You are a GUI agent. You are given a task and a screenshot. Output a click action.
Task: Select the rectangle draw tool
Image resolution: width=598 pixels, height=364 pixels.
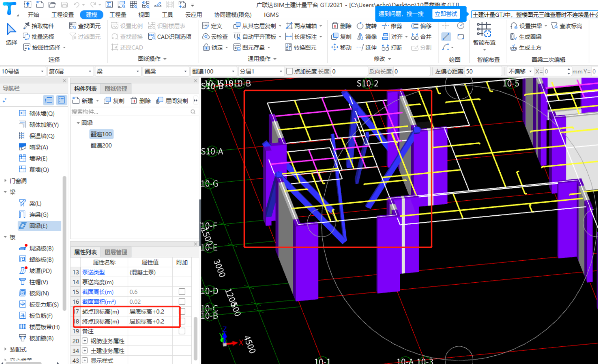coord(461,37)
